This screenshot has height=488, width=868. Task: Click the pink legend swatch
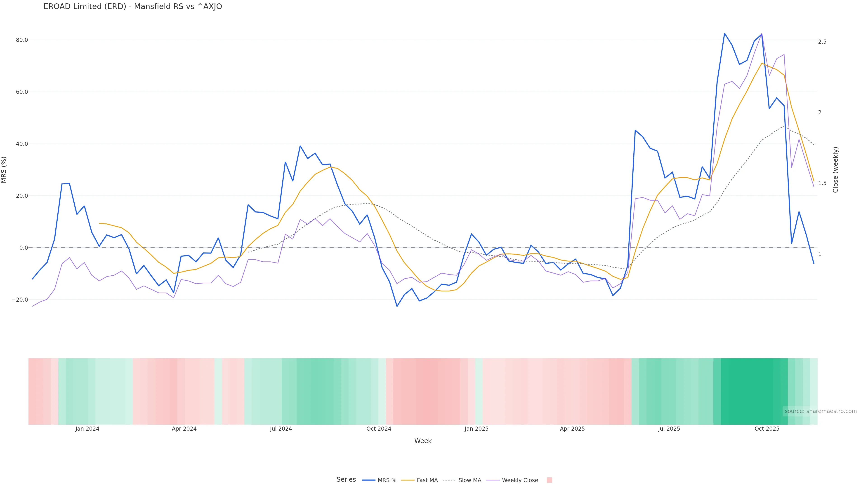coord(549,480)
